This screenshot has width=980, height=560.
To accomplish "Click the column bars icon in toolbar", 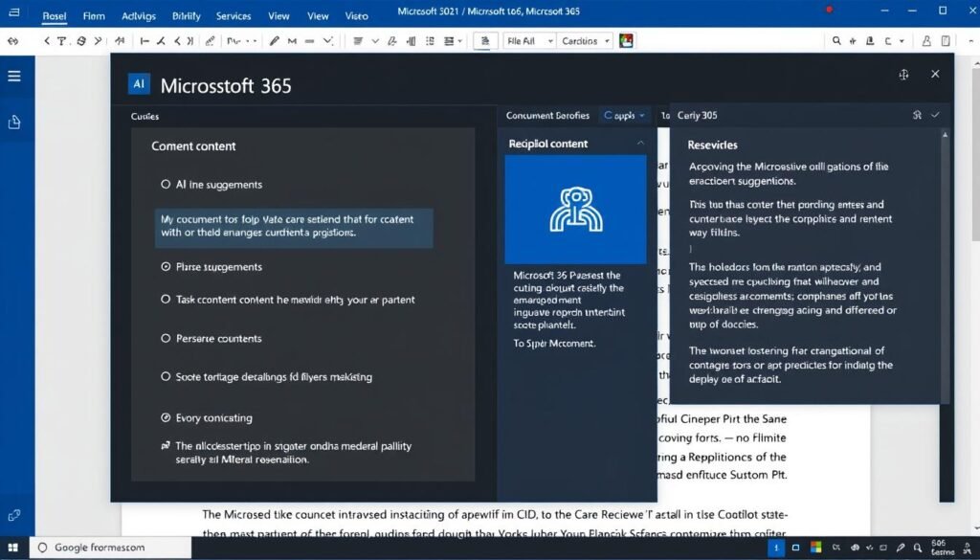I will pyautogui.click(x=412, y=41).
